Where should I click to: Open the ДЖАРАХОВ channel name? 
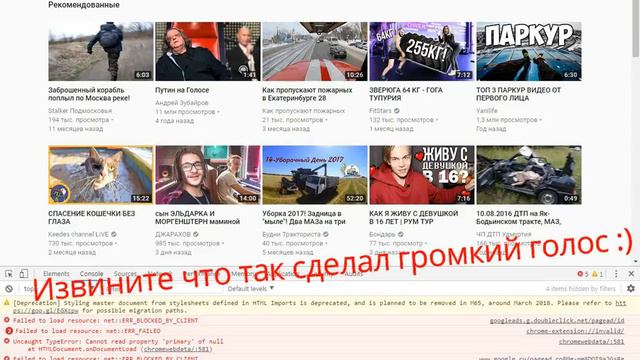(173, 234)
